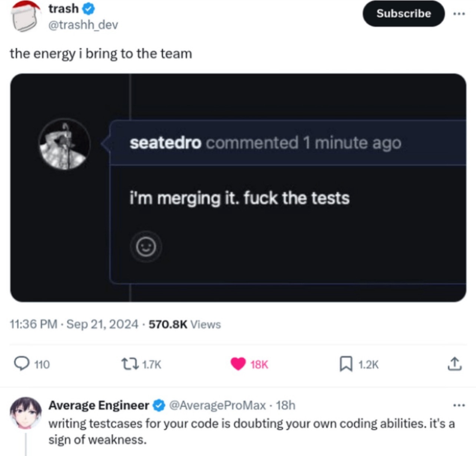Click the share upload icon

coord(454,364)
